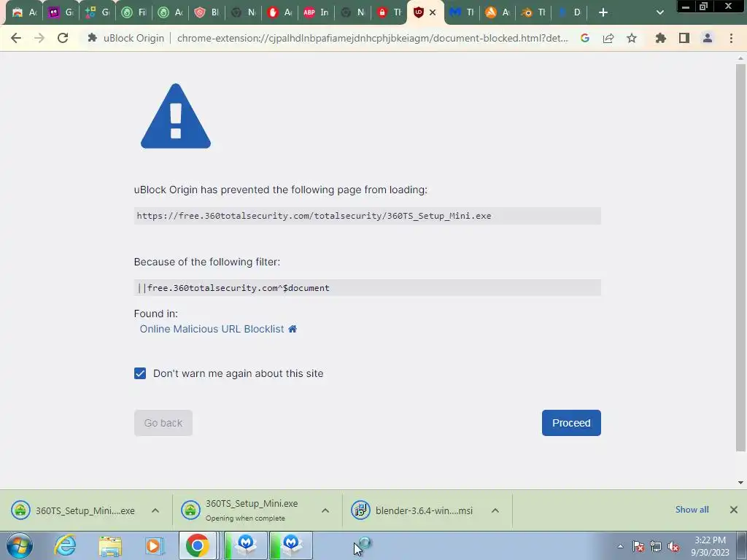Switch to the Malwarebytes blue M tab

point(462,12)
